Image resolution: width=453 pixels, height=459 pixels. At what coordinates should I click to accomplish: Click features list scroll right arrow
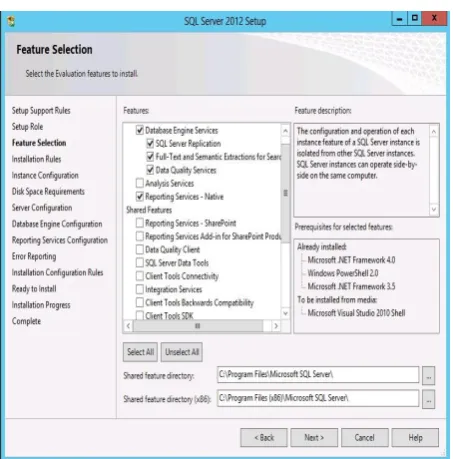click(x=276, y=326)
